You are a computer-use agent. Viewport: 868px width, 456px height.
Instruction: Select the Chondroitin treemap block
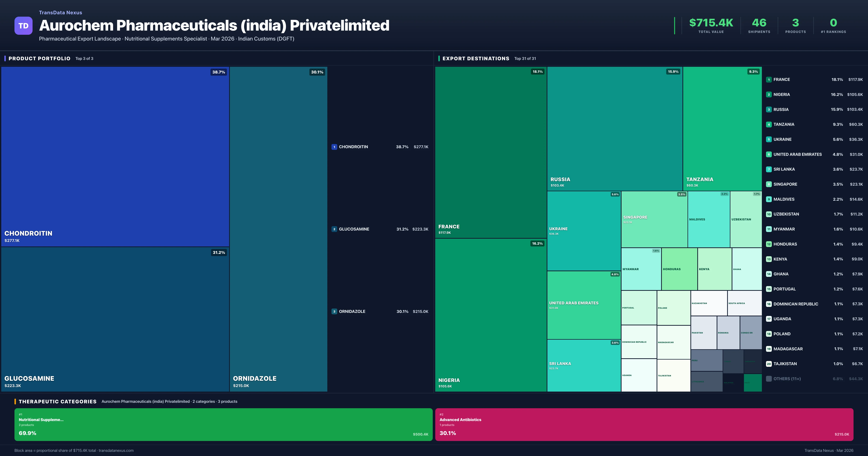coord(115,156)
